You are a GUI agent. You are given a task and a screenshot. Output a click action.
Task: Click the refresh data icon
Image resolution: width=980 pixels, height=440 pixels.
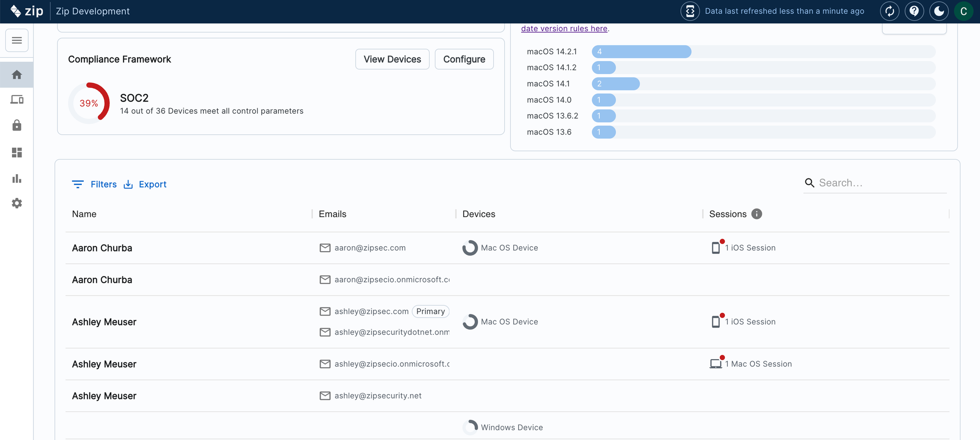tap(890, 11)
